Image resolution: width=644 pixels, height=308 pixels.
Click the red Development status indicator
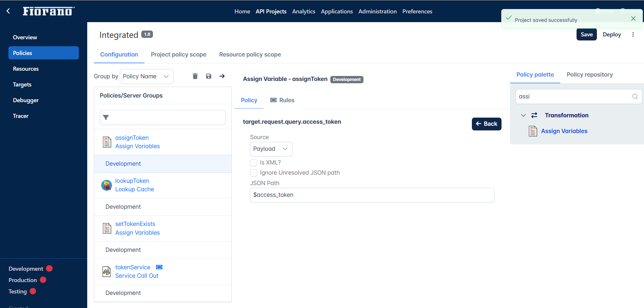coord(49,268)
